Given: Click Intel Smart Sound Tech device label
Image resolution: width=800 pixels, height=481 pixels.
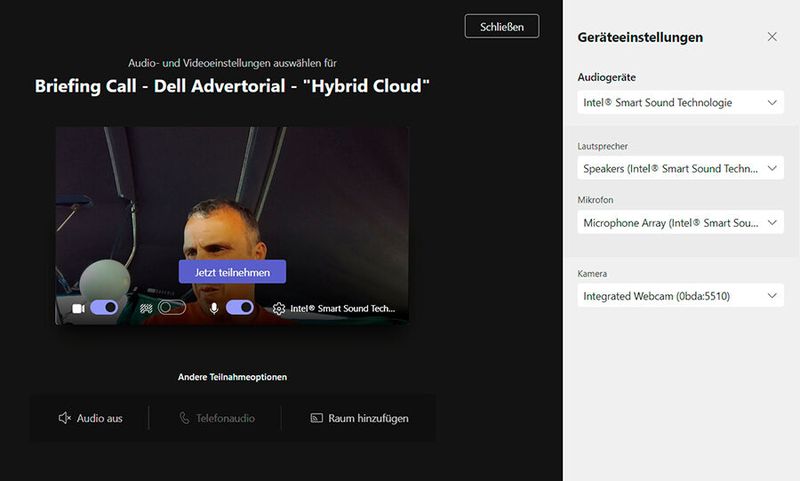Looking at the screenshot, I should pos(342,309).
